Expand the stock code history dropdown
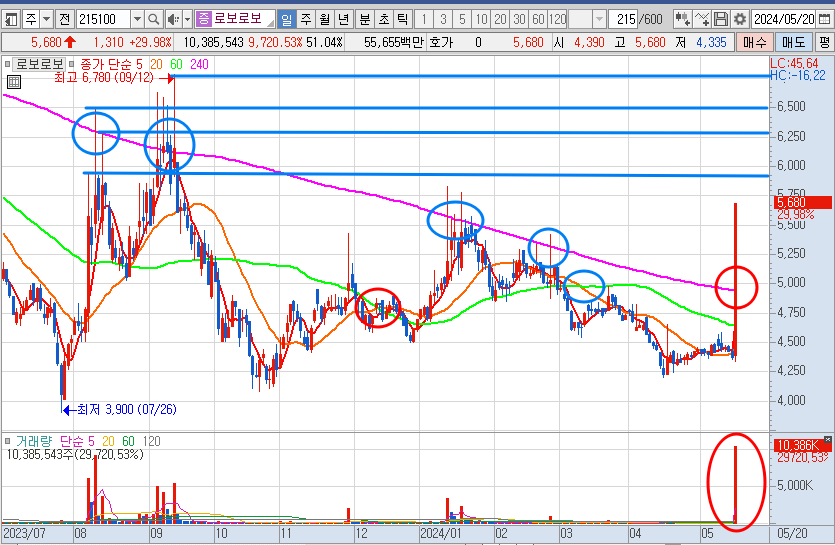 coord(137,20)
